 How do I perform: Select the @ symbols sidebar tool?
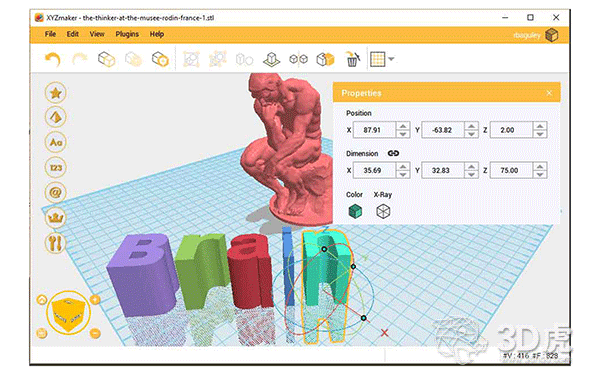[55, 192]
